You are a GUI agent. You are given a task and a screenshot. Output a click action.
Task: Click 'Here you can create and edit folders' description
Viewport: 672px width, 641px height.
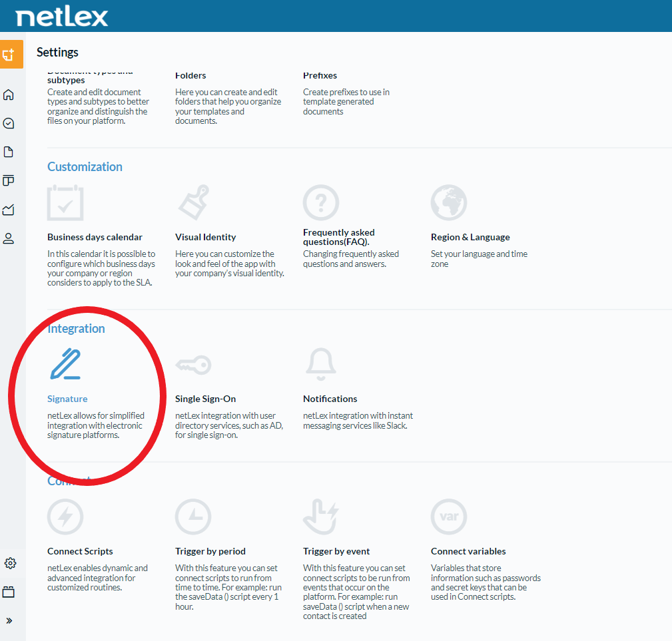228,107
